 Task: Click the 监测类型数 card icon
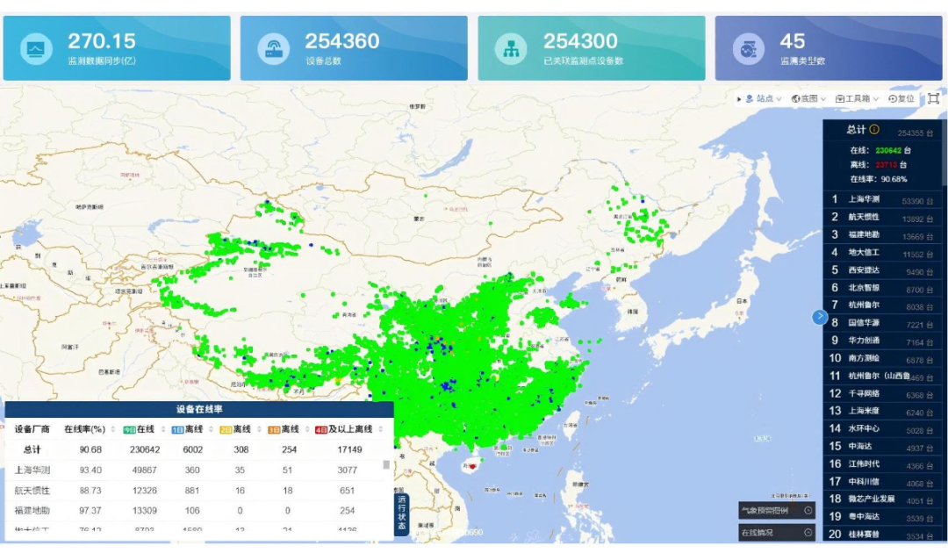pos(749,48)
